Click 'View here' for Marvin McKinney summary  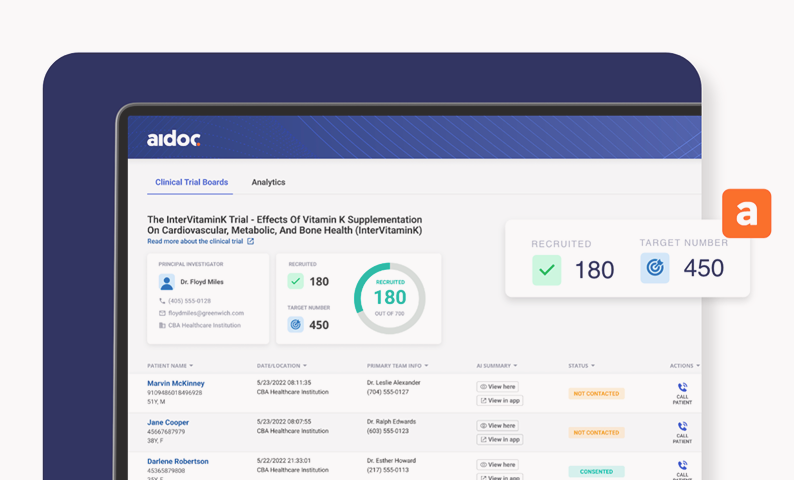coord(497,386)
